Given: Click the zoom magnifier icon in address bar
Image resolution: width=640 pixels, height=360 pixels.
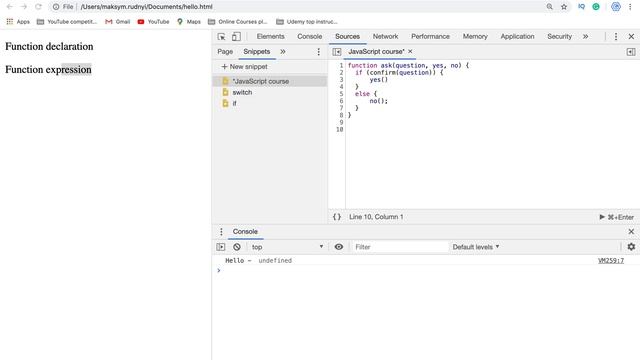Looking at the screenshot, I should point(549,7).
